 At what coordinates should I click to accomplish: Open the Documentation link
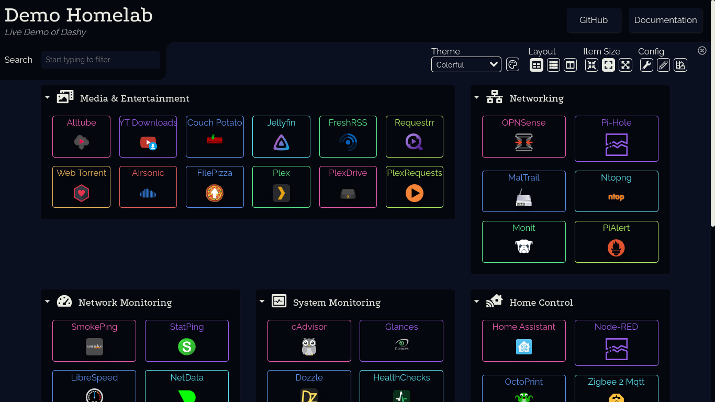pyautogui.click(x=666, y=20)
